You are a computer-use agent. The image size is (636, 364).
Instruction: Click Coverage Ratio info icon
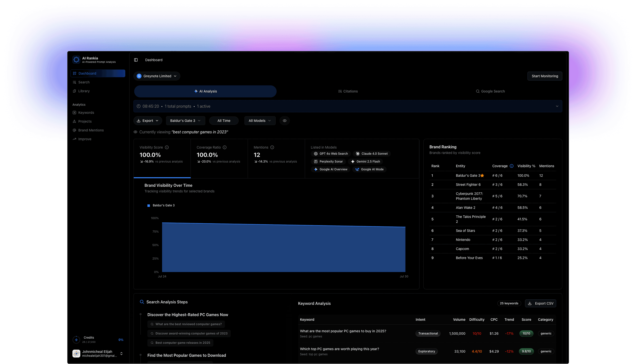coord(224,147)
